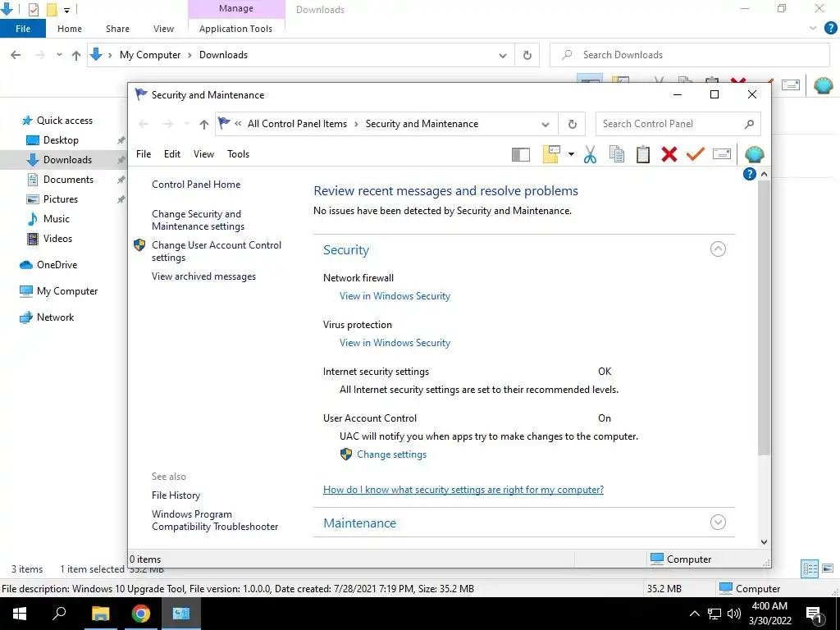This screenshot has height=630, width=840.
Task: Click the Paste clipboard icon in Security window toolbar
Action: pos(643,154)
